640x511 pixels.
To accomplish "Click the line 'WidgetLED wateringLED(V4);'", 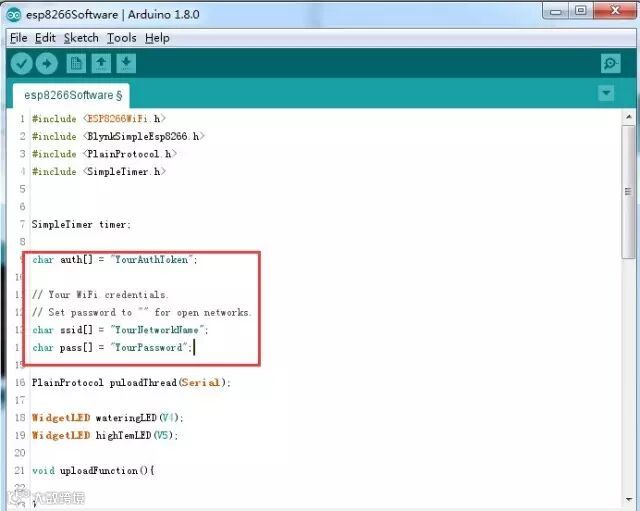I will click(108, 418).
